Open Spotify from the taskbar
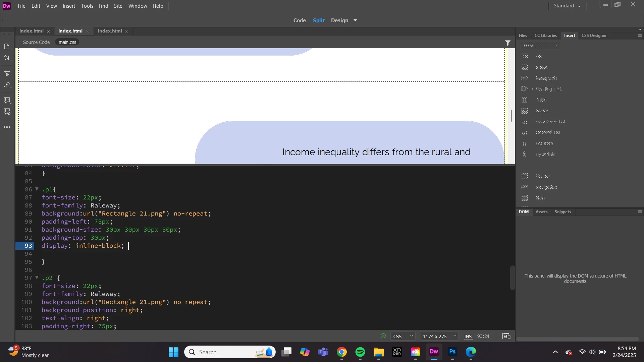This screenshot has height=362, width=644. (x=360, y=352)
